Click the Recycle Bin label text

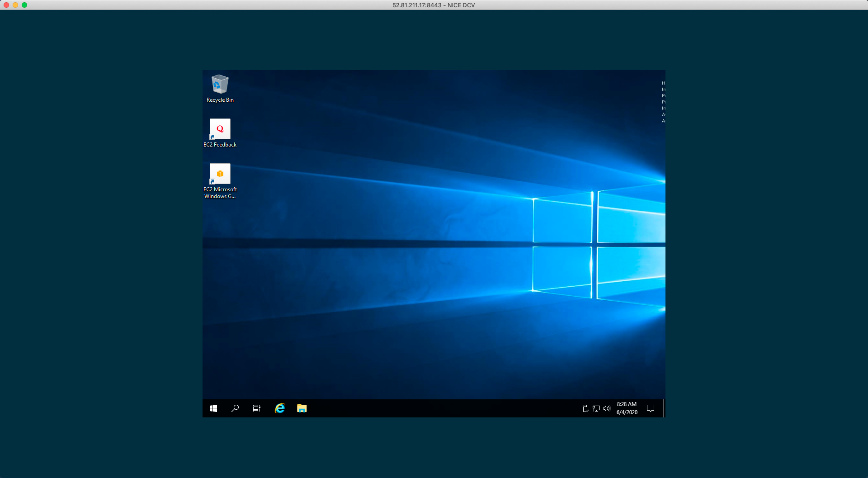click(220, 100)
